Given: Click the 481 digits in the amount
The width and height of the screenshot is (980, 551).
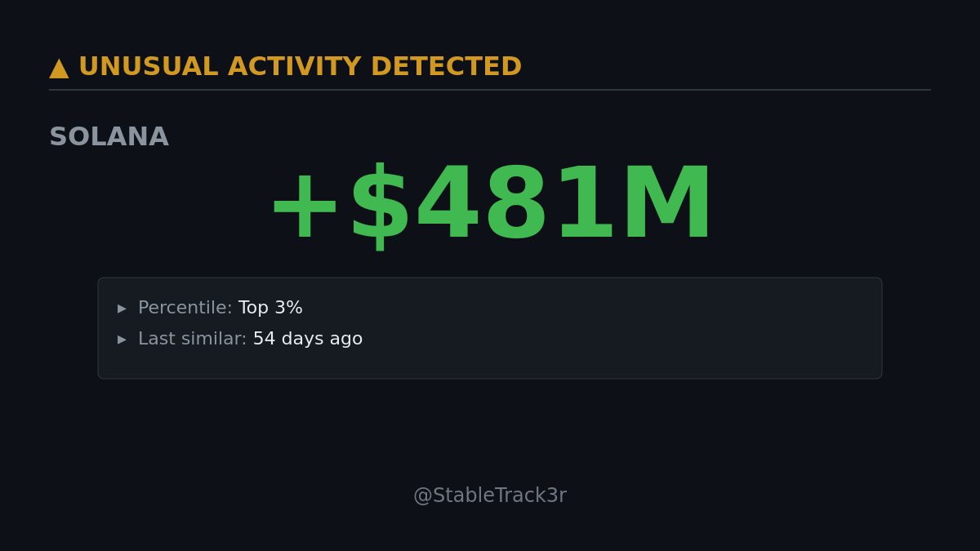Looking at the screenshot, I should tap(514, 206).
